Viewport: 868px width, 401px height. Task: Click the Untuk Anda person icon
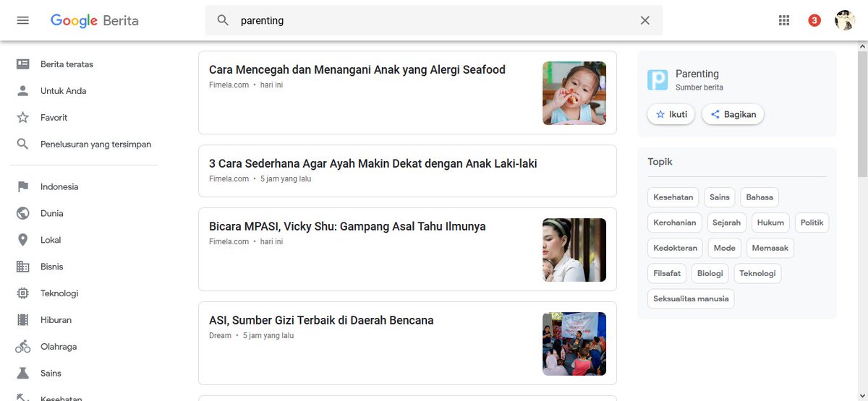tap(23, 91)
